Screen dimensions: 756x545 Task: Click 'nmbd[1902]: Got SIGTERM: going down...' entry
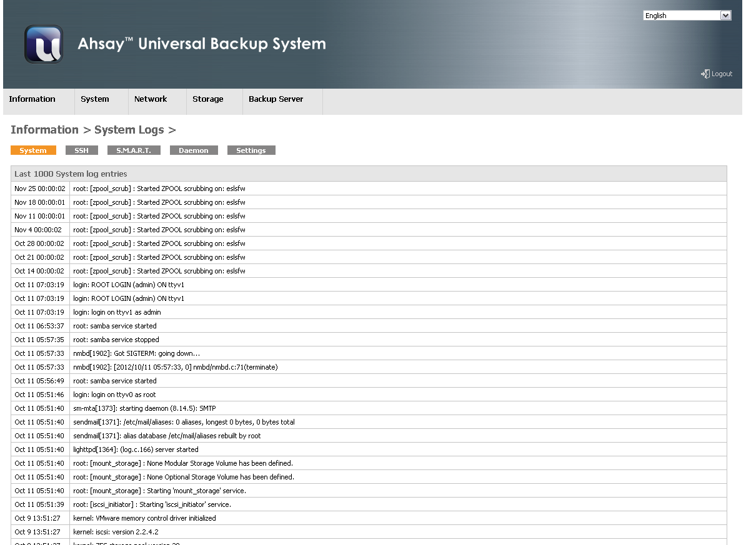click(x=137, y=353)
